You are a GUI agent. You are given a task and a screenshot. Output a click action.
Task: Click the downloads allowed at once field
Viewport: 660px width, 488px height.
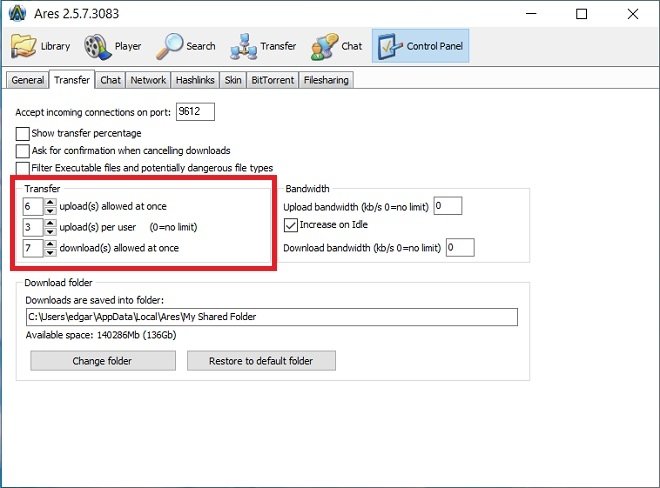33,248
